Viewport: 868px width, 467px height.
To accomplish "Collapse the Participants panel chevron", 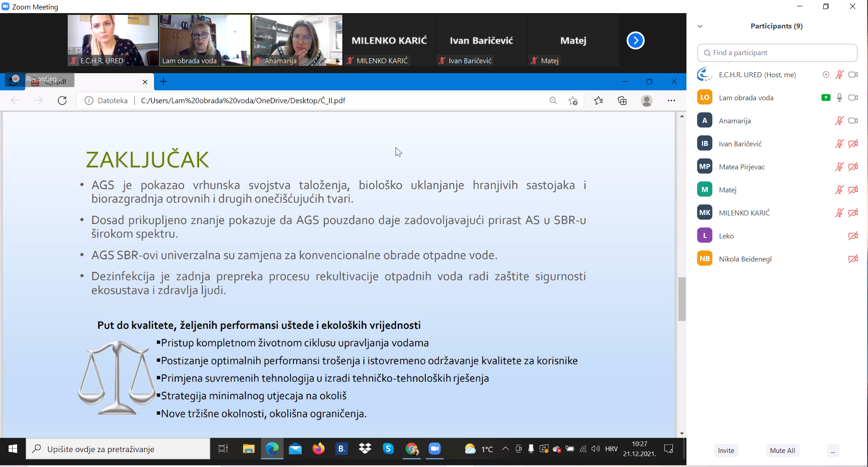I will [x=700, y=26].
